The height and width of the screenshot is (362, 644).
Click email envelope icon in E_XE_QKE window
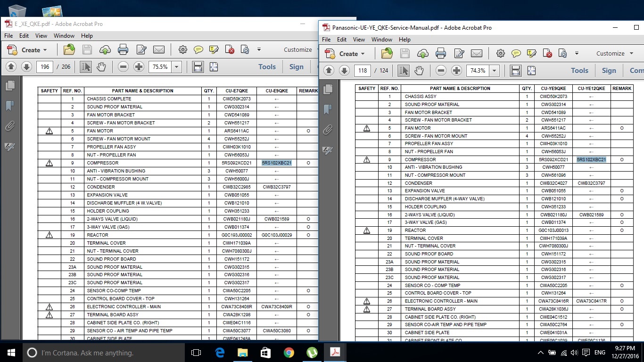(159, 49)
